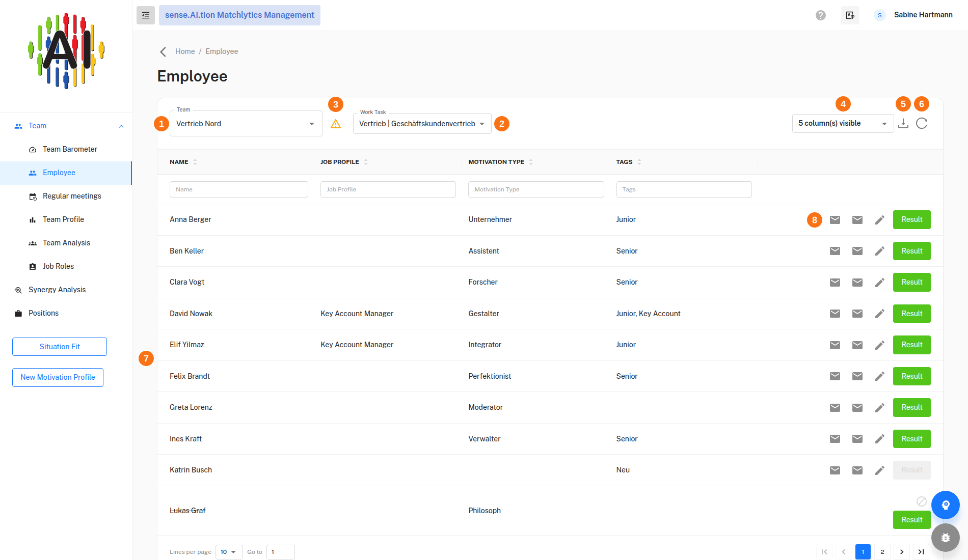The image size is (968, 560).
Task: Click first mail icon for Elif Yilmaz
Action: coord(835,345)
